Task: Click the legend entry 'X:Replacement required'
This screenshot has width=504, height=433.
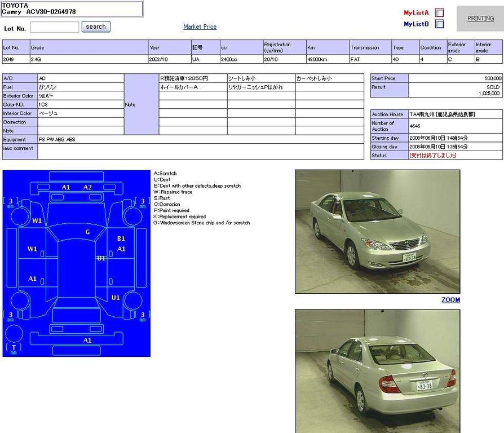Action: coord(180,216)
